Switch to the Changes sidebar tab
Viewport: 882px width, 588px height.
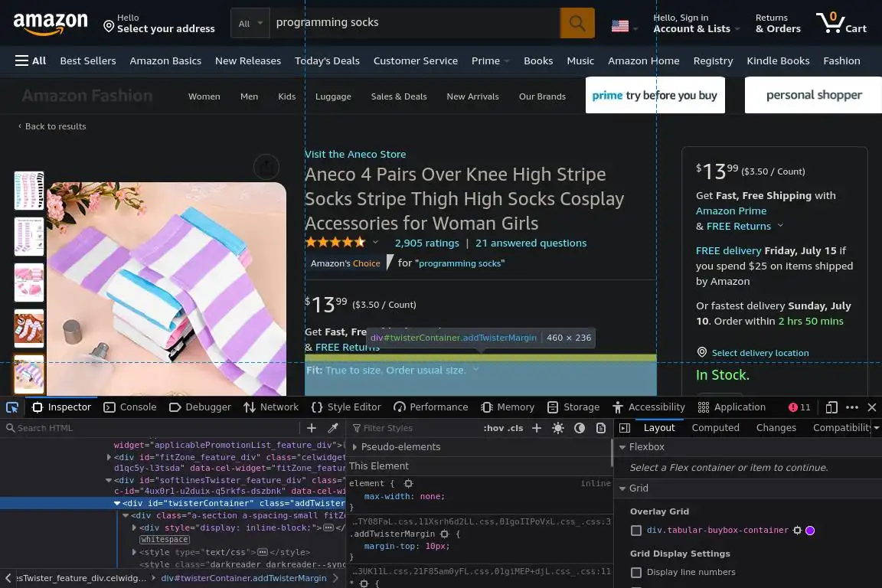pos(776,428)
